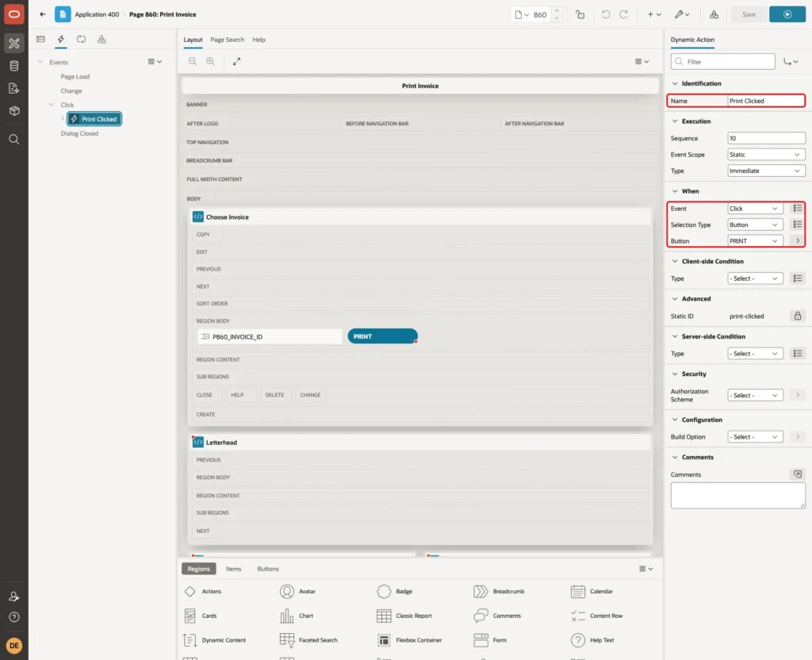Open the Event Click dropdown

tap(755, 209)
